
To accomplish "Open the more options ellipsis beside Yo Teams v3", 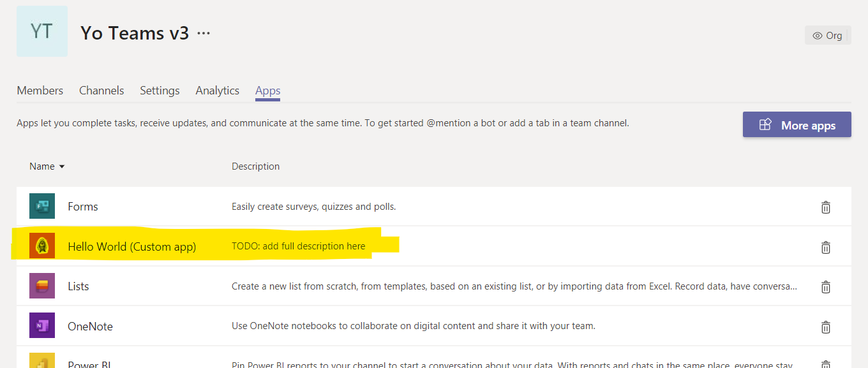I will [x=204, y=33].
